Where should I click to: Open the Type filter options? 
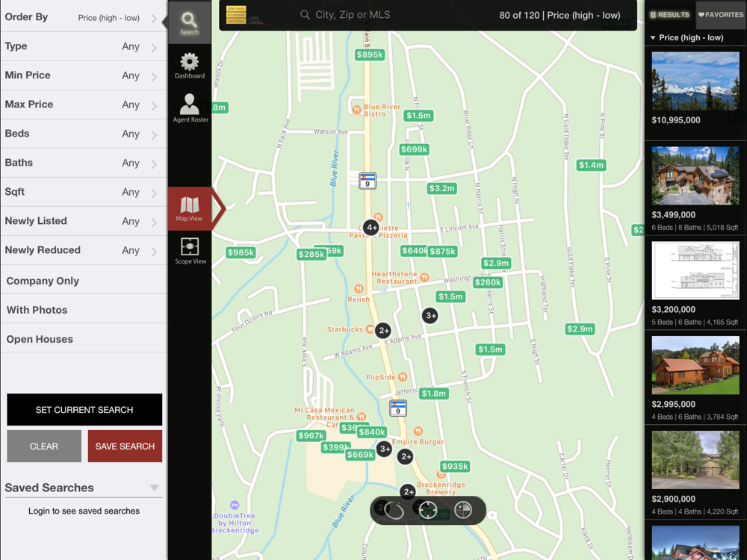(x=84, y=46)
